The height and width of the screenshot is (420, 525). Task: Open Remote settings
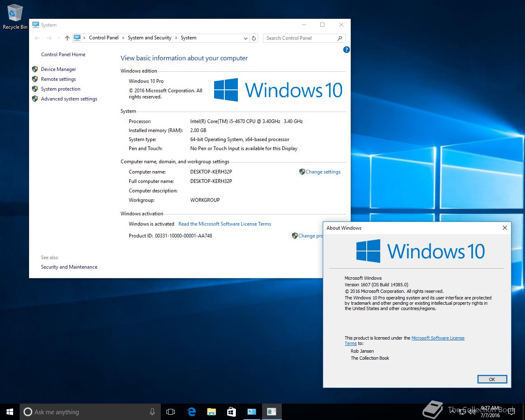click(58, 79)
